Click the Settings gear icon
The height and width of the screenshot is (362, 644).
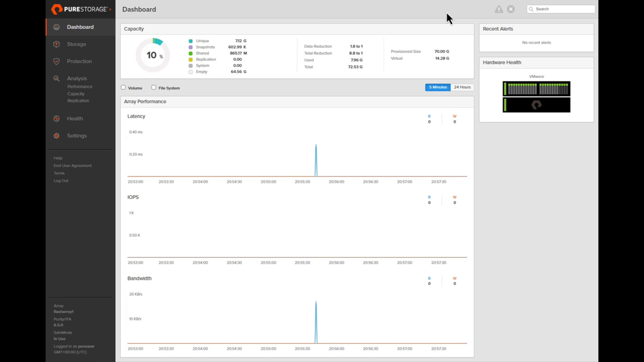click(56, 135)
